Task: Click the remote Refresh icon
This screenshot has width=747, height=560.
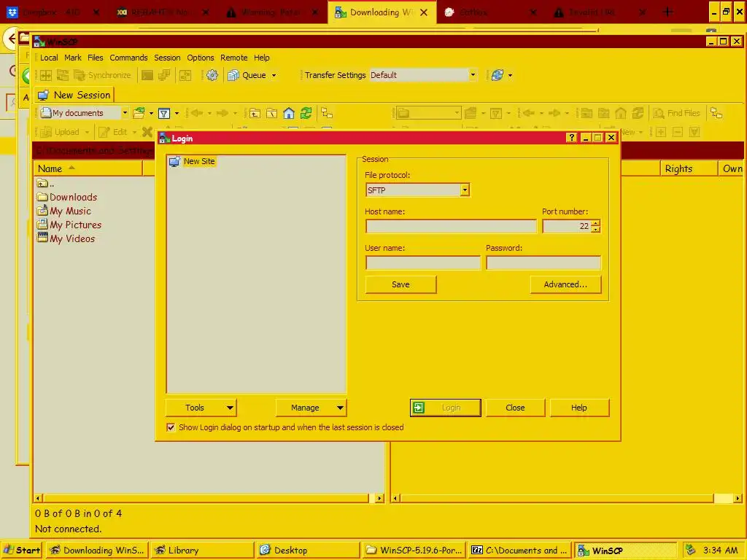Action: coord(638,113)
